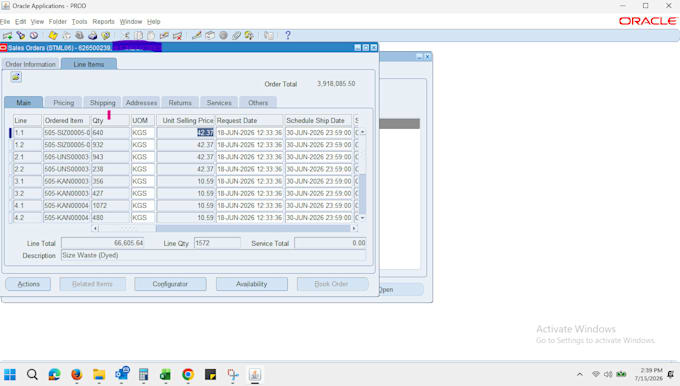Click the Delete Record red-X icon

pos(177,36)
